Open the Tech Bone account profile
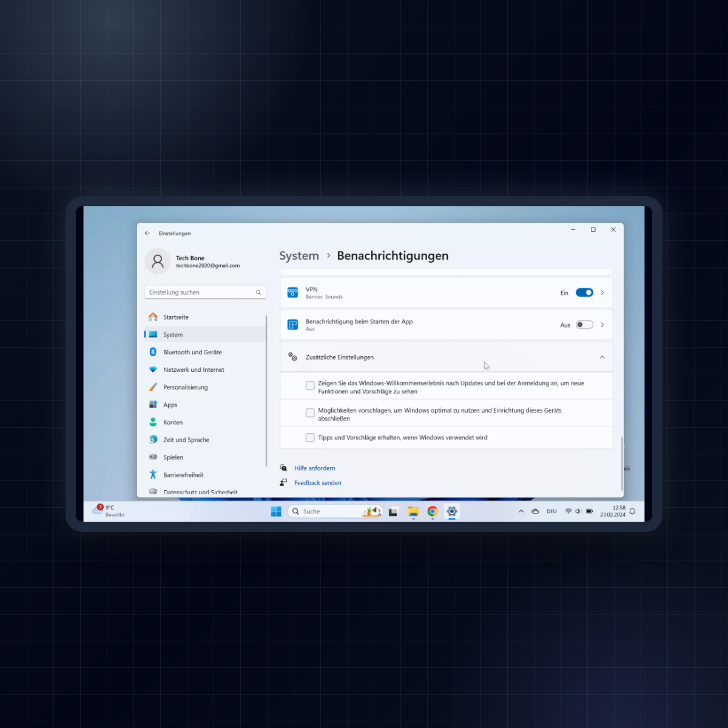Image resolution: width=728 pixels, height=728 pixels. pos(193,261)
